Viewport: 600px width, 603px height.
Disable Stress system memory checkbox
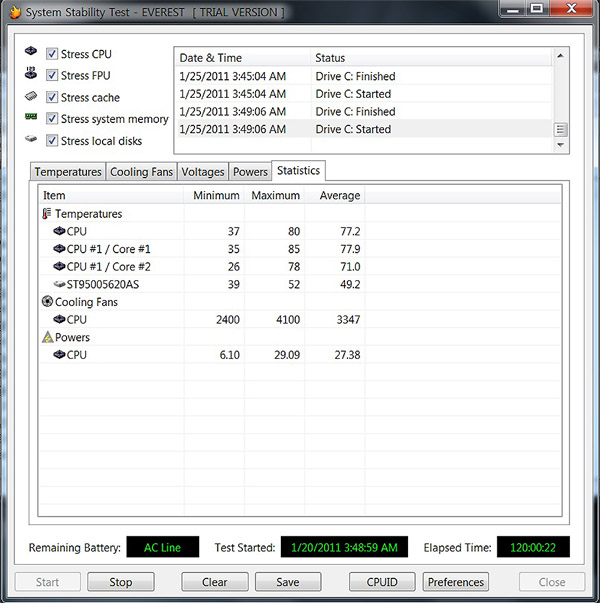click(x=52, y=118)
